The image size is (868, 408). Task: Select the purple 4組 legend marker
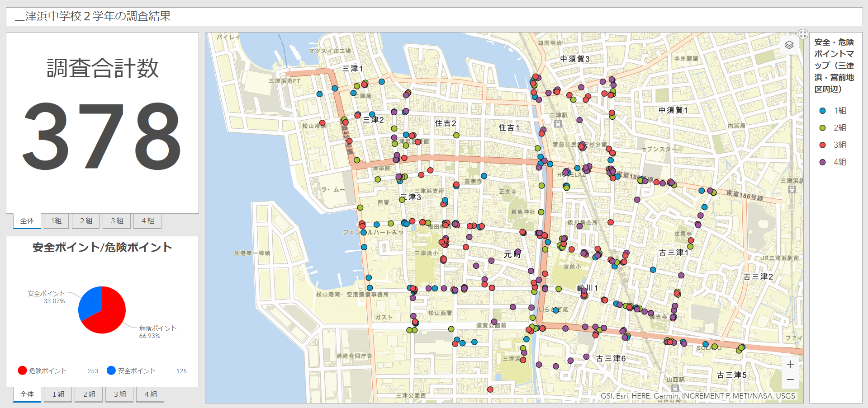[x=822, y=162]
